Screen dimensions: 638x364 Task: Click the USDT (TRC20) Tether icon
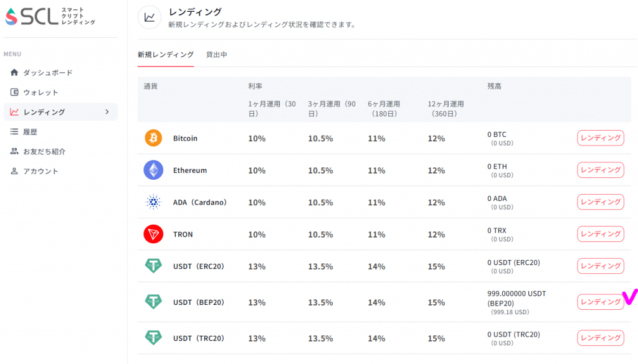pyautogui.click(x=152, y=338)
